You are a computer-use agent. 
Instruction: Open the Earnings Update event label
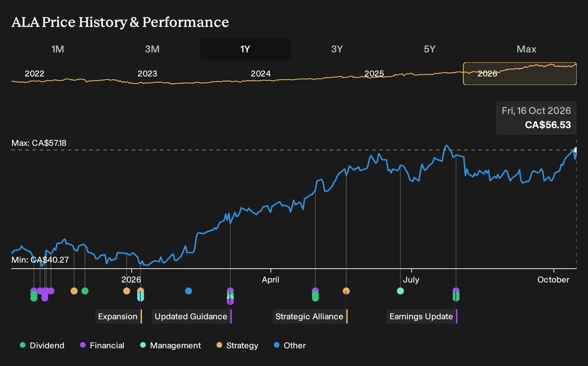[x=422, y=316]
